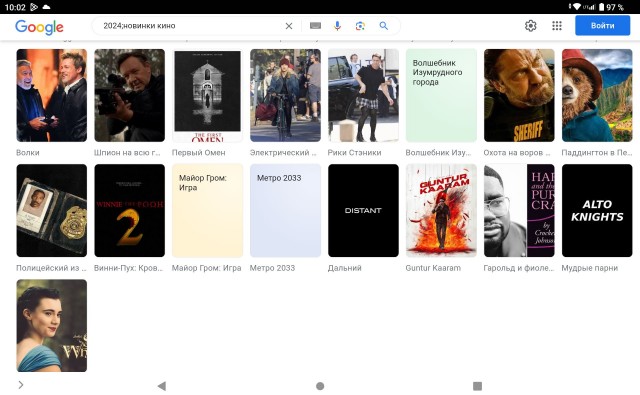Select the Паддингтон в Пе... poster
The height and width of the screenshot is (395, 640).
(597, 95)
